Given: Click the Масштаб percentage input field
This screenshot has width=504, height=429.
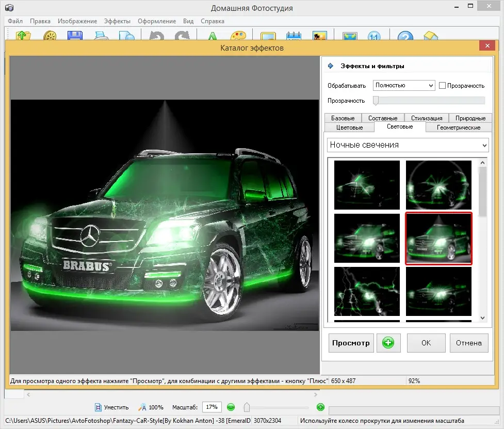Looking at the screenshot, I should tap(212, 407).
